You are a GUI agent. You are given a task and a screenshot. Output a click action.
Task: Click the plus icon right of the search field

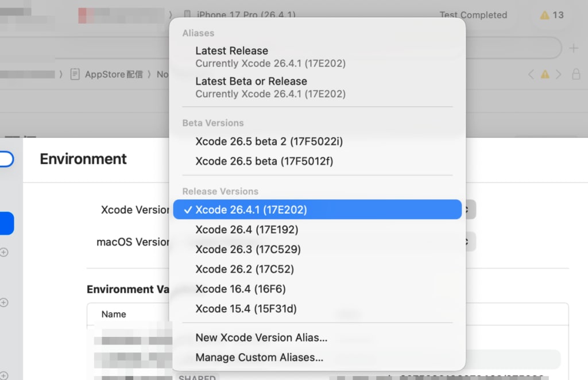click(574, 48)
